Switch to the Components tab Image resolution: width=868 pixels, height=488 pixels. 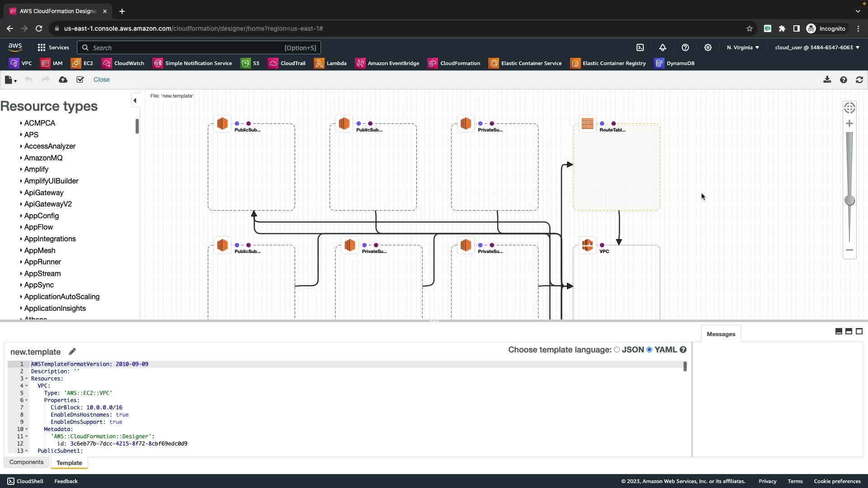pyautogui.click(x=26, y=462)
